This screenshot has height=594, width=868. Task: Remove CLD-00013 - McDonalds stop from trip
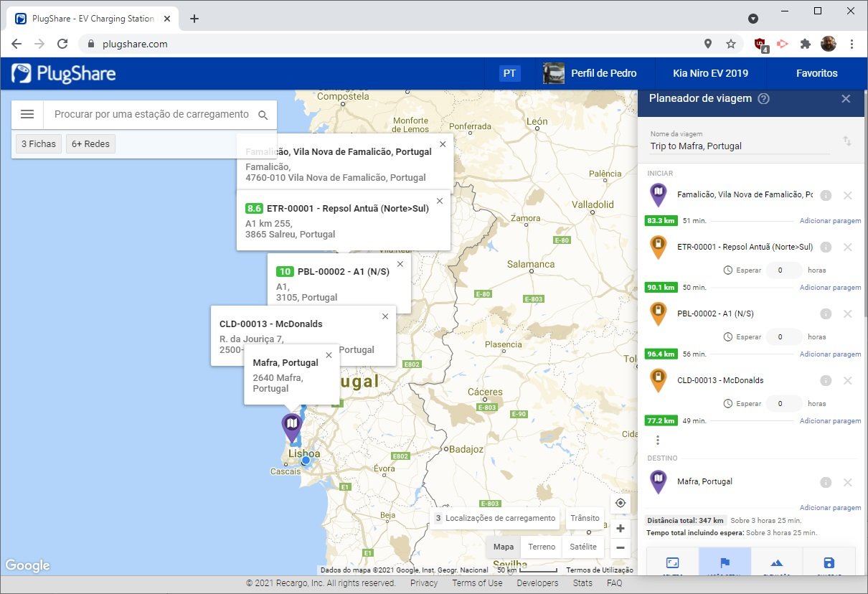tap(847, 380)
